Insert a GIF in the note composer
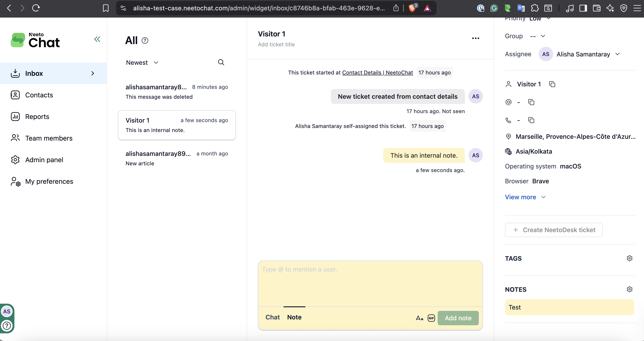This screenshot has width=644, height=341. 431,318
